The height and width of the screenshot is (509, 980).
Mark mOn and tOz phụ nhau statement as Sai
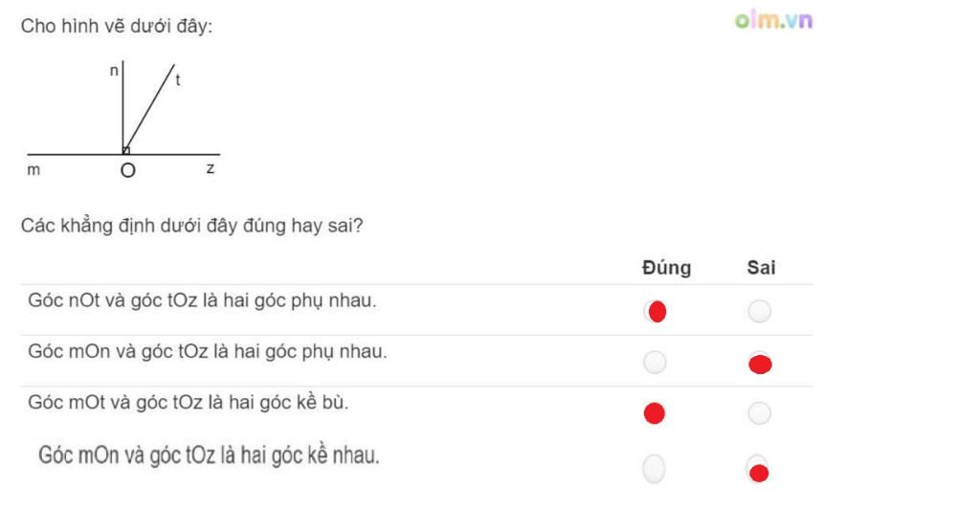(x=759, y=363)
